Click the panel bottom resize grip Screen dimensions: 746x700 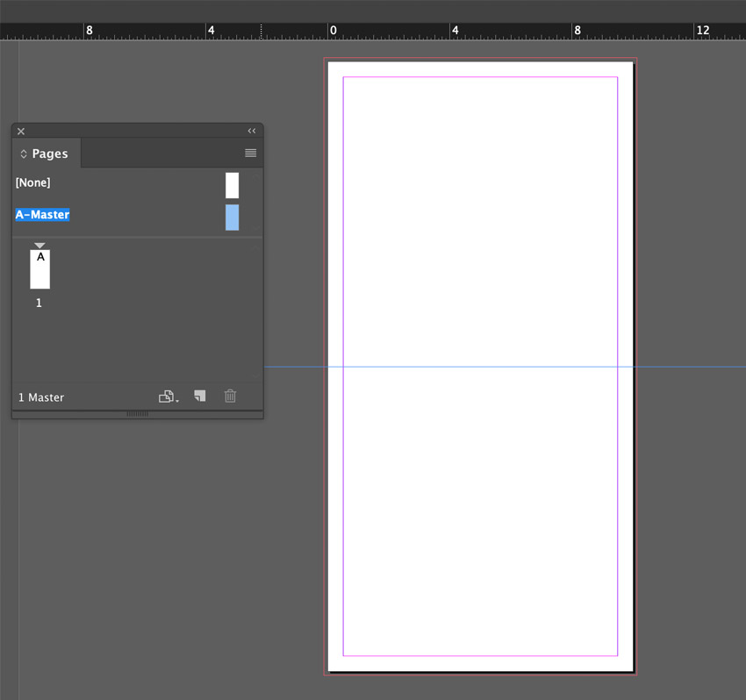click(x=138, y=414)
